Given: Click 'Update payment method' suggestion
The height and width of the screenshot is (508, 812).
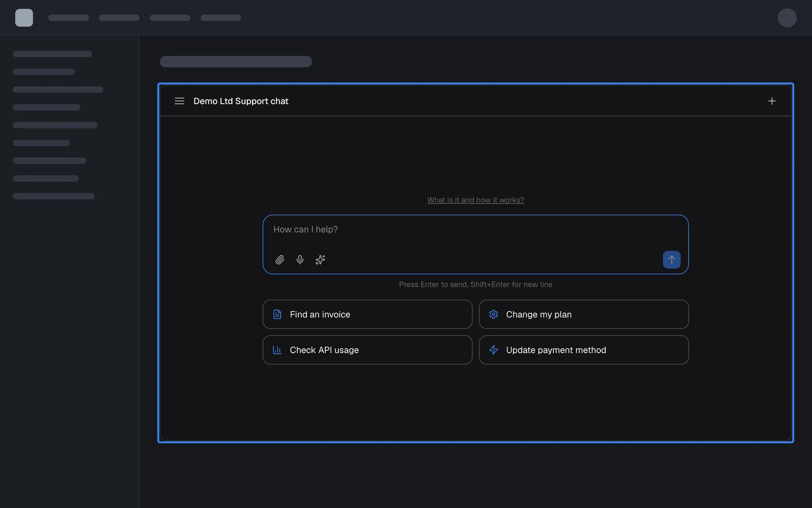Looking at the screenshot, I should click(x=583, y=350).
